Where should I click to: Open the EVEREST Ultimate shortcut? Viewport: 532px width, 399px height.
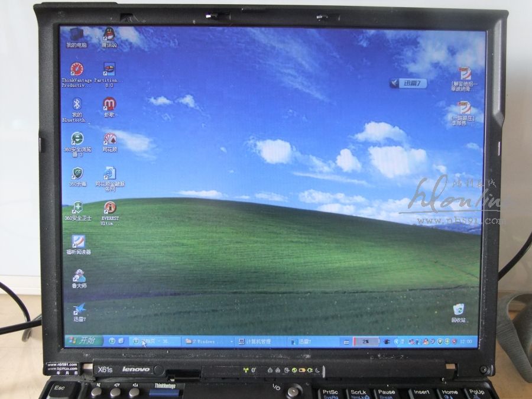click(x=110, y=213)
